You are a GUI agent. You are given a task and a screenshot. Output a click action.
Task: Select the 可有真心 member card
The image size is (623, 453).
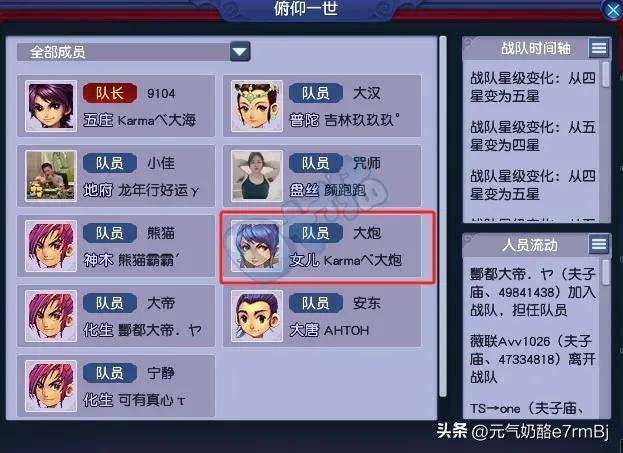pos(116,386)
